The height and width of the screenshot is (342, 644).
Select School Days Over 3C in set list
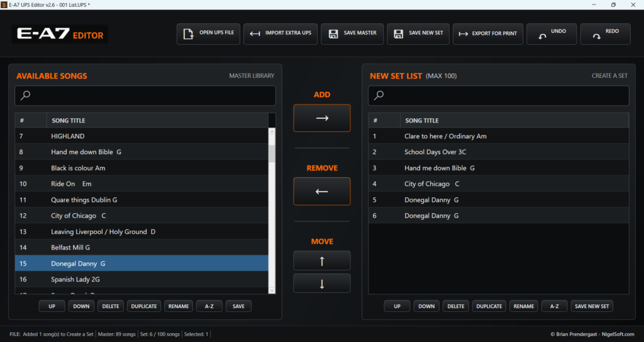[499, 152]
